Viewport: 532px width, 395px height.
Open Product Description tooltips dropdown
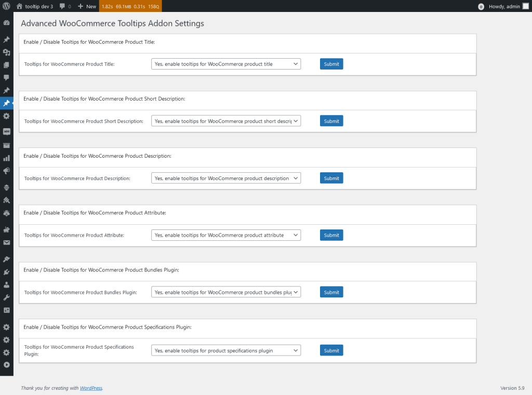pos(226,179)
